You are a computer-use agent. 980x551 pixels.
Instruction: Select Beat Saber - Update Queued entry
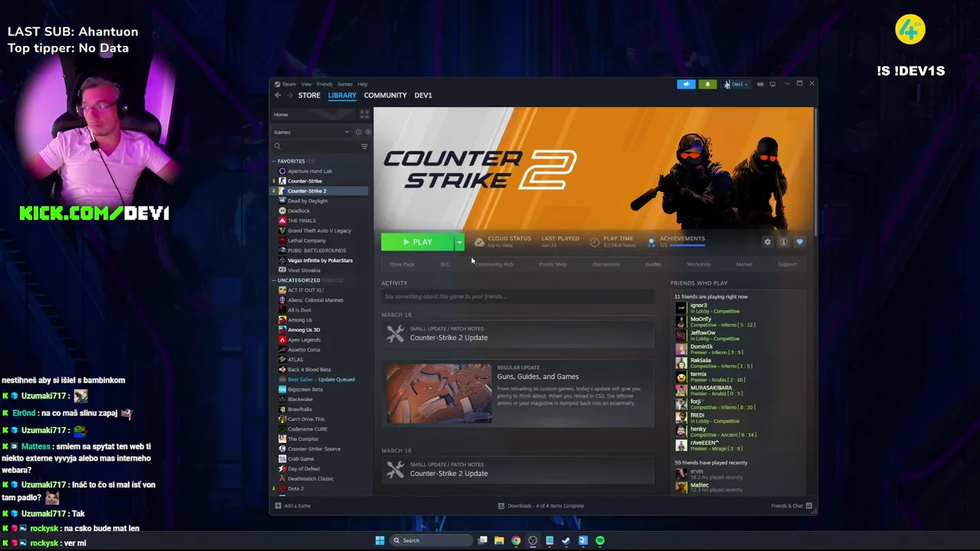(x=321, y=380)
